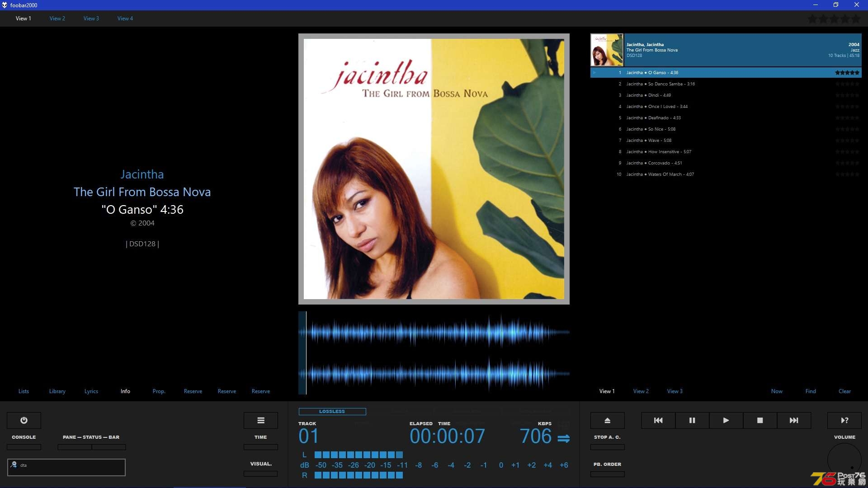Toggle the STOP A. C. indicator bar
This screenshot has height=488, width=868.
[608, 447]
